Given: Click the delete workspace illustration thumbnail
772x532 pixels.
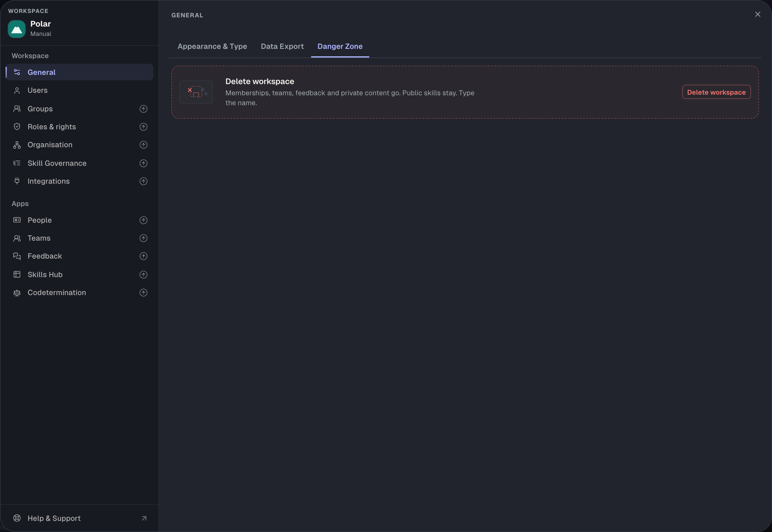Looking at the screenshot, I should 196,92.
